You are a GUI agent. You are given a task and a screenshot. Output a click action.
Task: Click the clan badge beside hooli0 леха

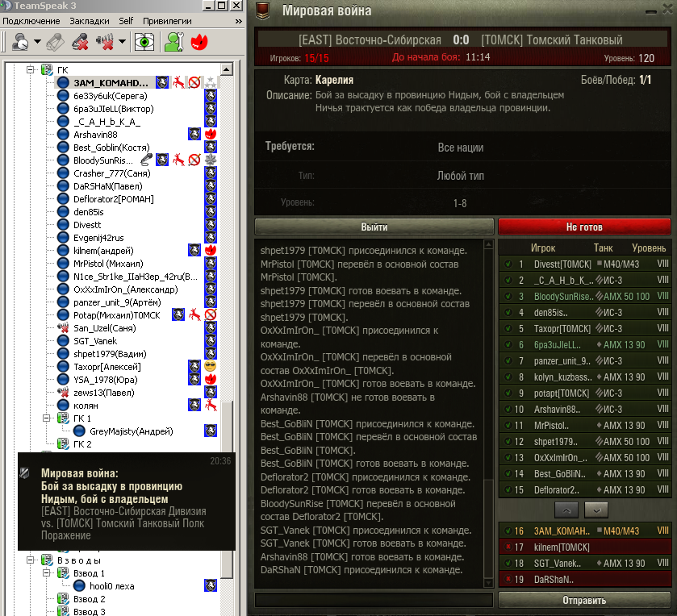point(211,585)
